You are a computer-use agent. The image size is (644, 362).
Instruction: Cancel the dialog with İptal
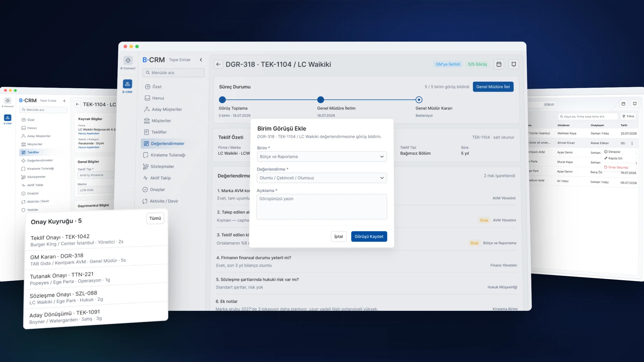[x=338, y=237]
